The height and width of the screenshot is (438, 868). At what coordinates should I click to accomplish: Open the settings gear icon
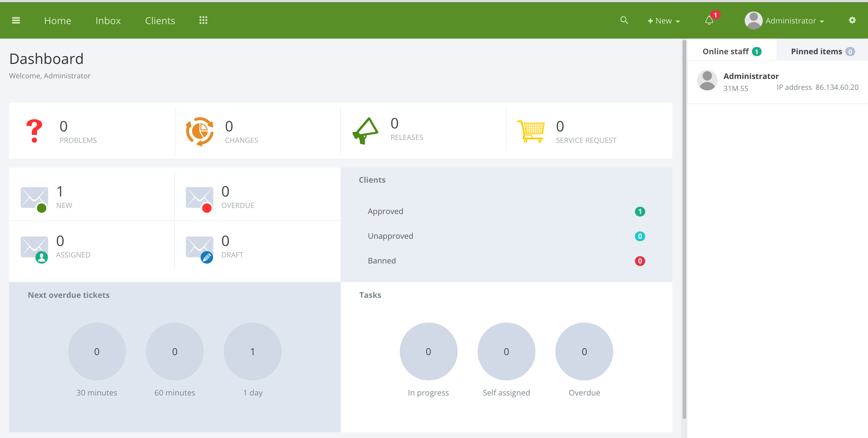pyautogui.click(x=852, y=20)
